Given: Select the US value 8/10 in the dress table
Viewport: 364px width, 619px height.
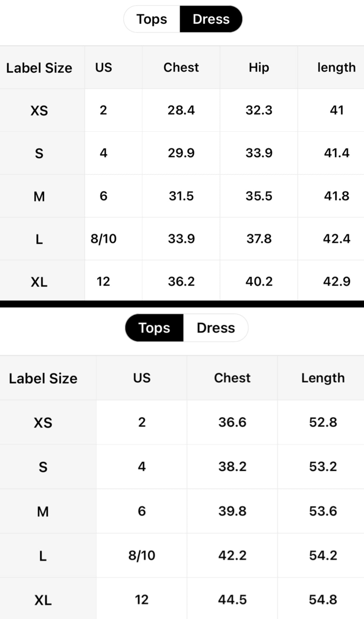Looking at the screenshot, I should pos(103,239).
